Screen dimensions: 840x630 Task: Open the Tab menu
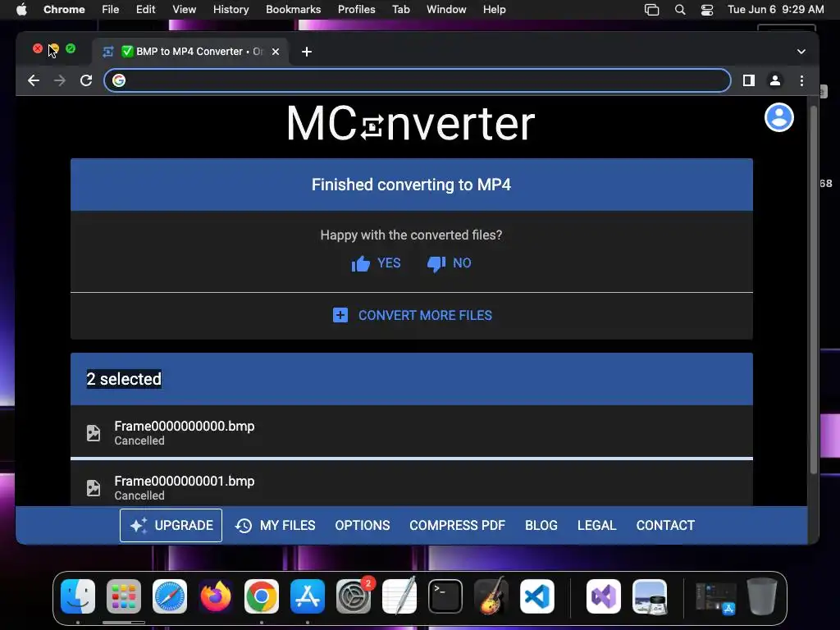tap(400, 10)
